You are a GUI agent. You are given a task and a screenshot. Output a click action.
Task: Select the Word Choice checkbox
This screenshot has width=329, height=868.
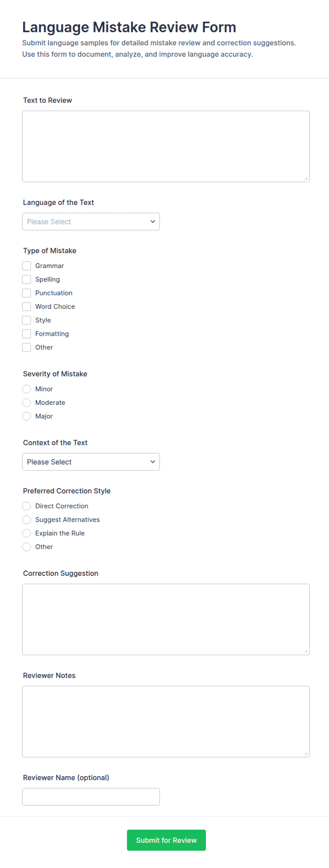[27, 307]
